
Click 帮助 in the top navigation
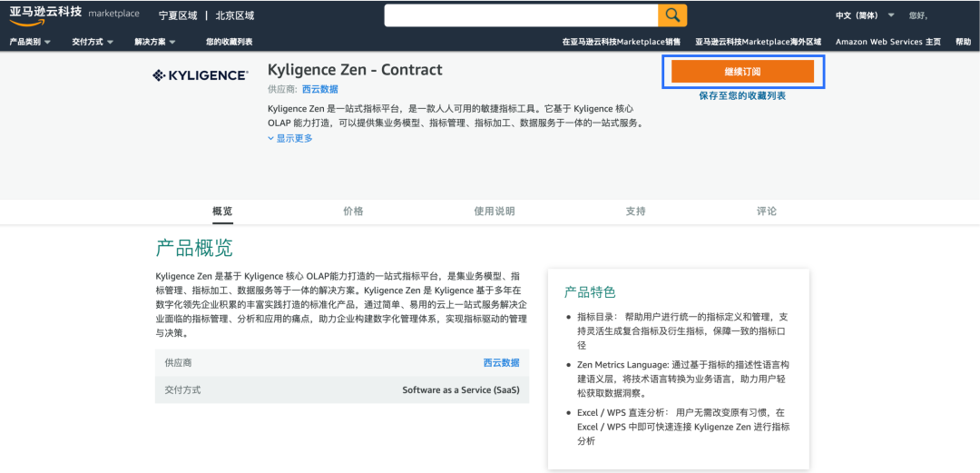pyautogui.click(x=963, y=42)
